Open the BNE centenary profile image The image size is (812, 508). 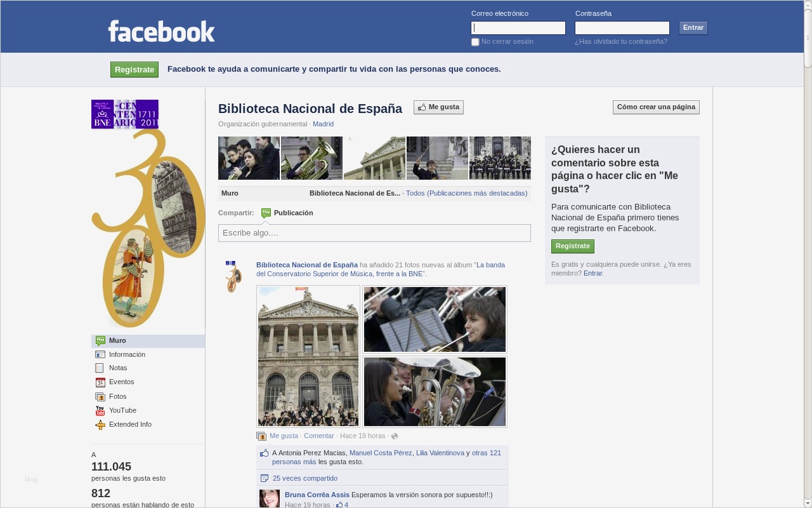tap(148, 213)
